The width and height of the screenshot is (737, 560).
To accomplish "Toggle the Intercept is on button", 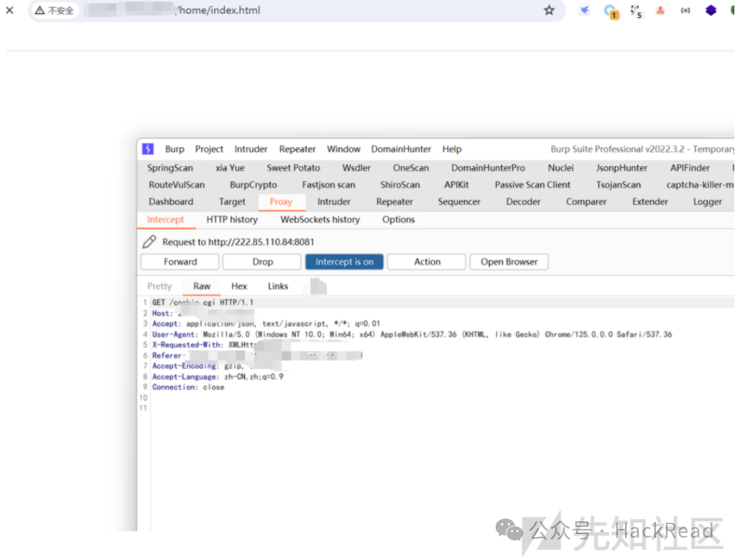I will point(345,261).
